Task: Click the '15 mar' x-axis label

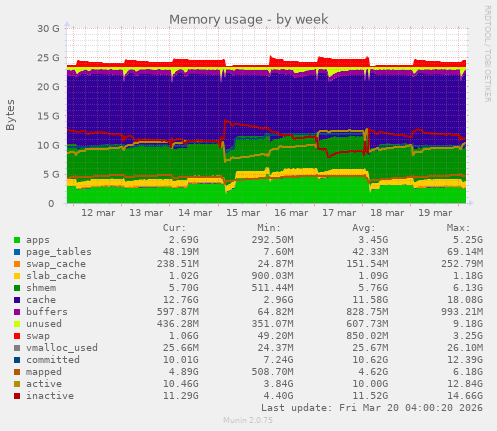Action: click(x=243, y=213)
